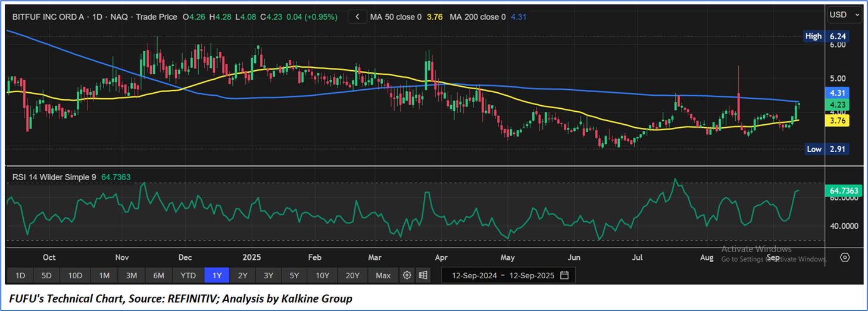This screenshot has width=868, height=311.
Task: Switch to 6M time range
Action: [158, 275]
